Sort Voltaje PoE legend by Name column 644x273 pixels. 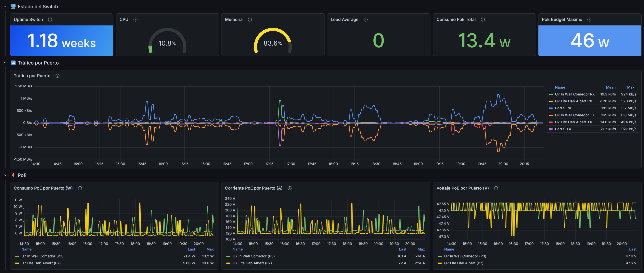click(449, 250)
